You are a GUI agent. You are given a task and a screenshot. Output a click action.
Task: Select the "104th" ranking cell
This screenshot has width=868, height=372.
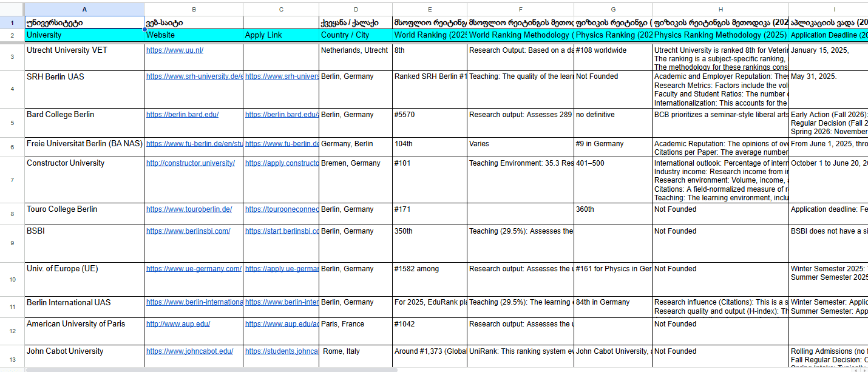[430, 147]
